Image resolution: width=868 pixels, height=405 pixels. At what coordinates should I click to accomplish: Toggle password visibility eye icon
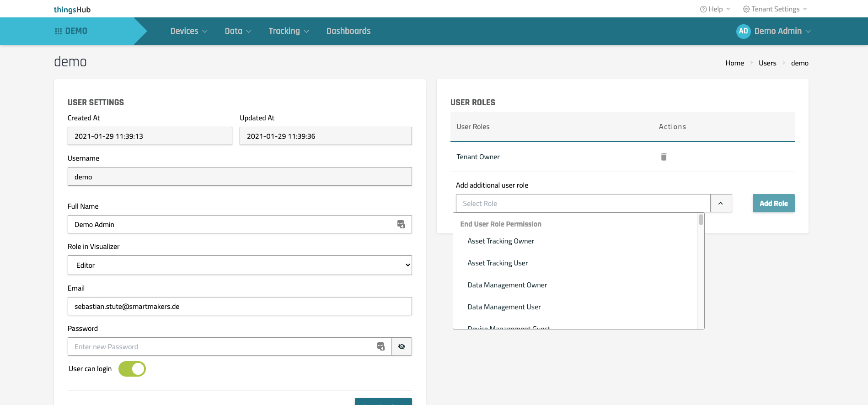[x=402, y=346]
